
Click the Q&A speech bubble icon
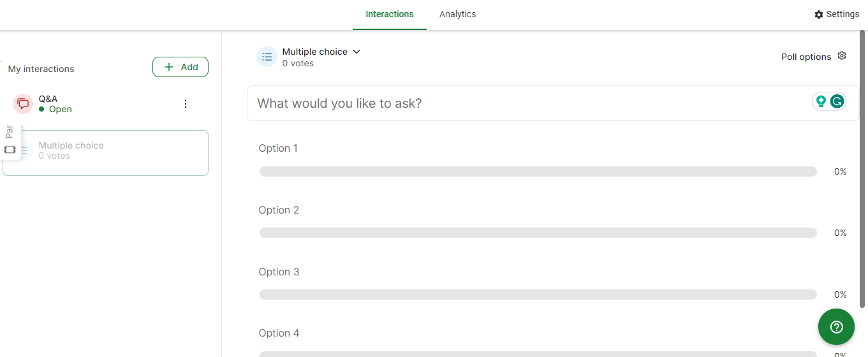(23, 104)
